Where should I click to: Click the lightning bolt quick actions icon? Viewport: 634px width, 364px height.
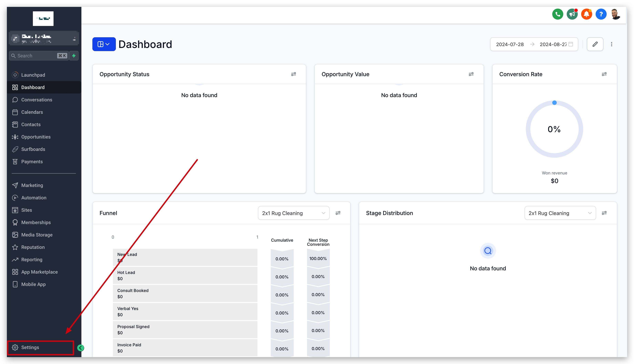point(74,56)
